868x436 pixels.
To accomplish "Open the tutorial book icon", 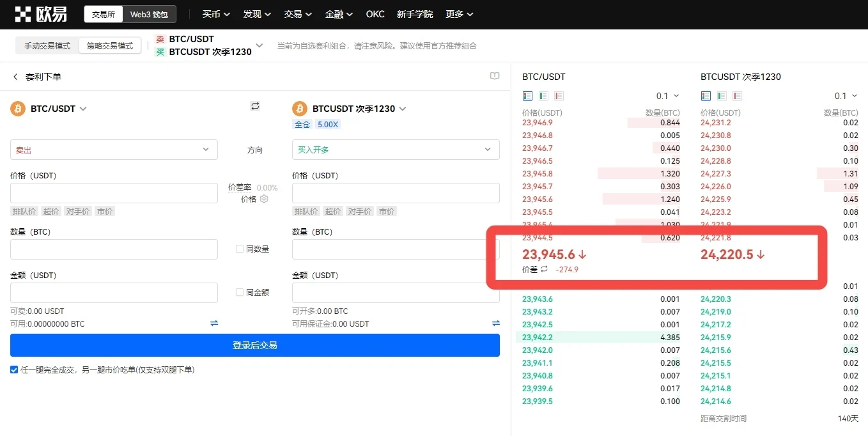I will coord(494,76).
